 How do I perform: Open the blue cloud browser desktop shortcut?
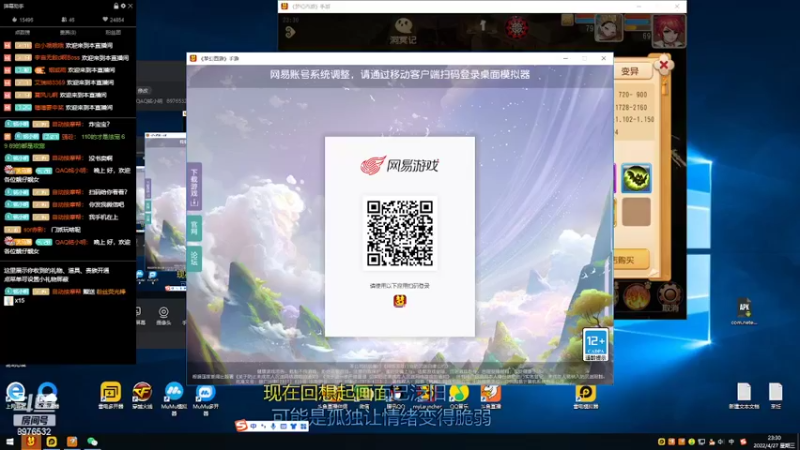click(47, 395)
